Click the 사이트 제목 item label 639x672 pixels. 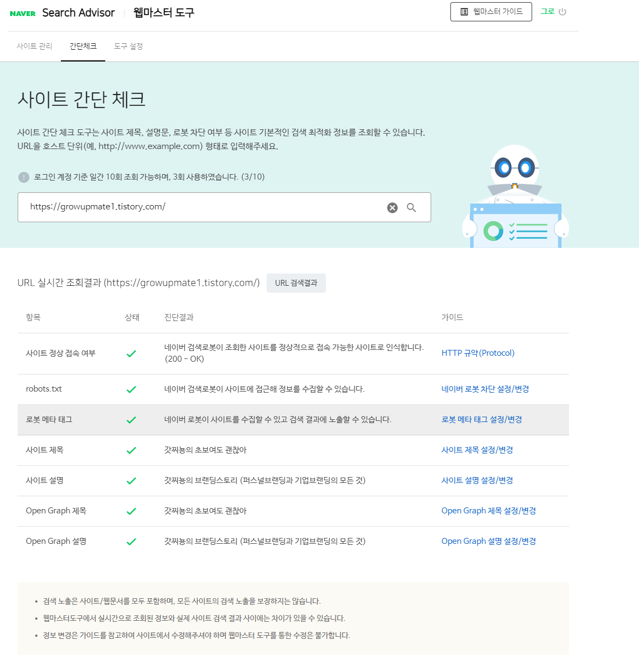[x=44, y=450]
